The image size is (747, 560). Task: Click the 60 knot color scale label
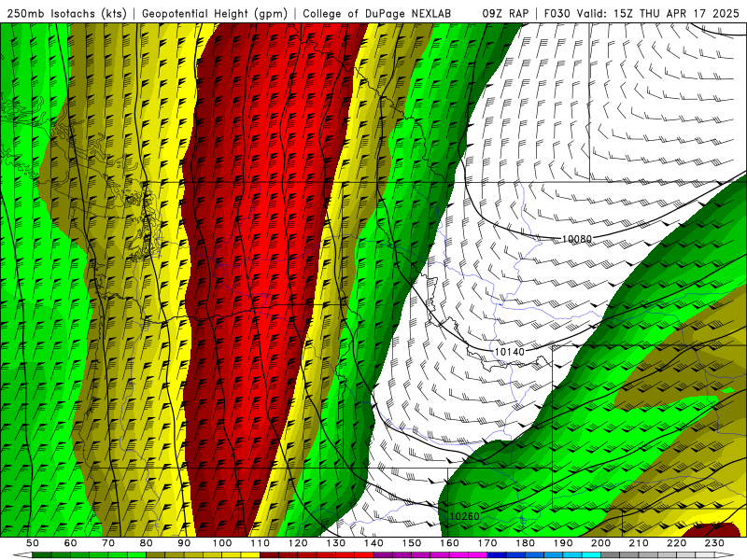[x=70, y=543]
